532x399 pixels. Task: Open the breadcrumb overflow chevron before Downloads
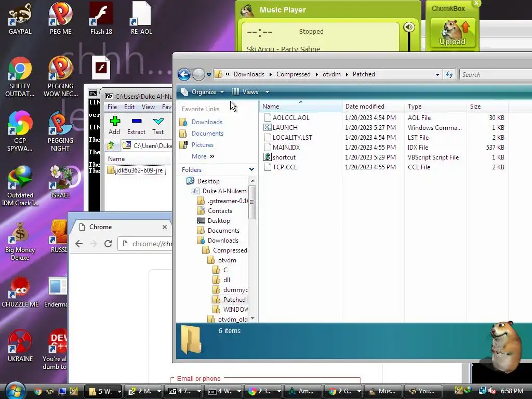(x=228, y=74)
